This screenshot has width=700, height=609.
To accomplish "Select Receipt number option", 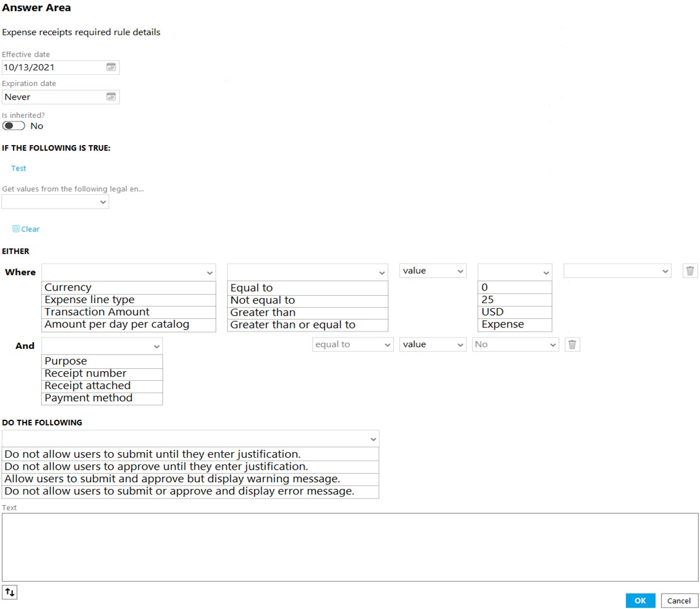I will click(x=102, y=373).
